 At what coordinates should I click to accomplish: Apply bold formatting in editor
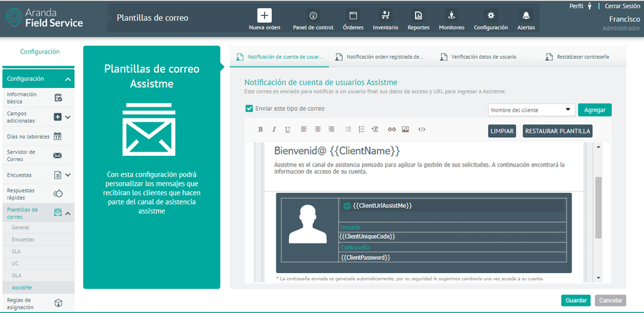coord(260,129)
